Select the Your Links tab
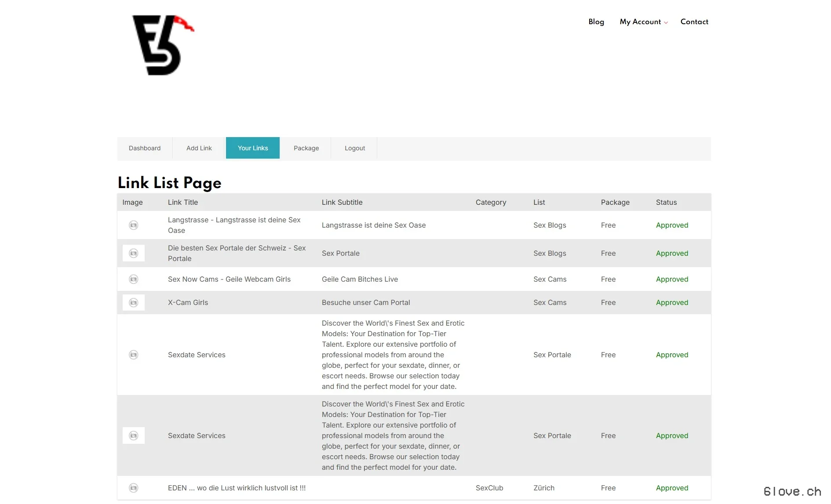This screenshot has width=831, height=504. [x=253, y=148]
